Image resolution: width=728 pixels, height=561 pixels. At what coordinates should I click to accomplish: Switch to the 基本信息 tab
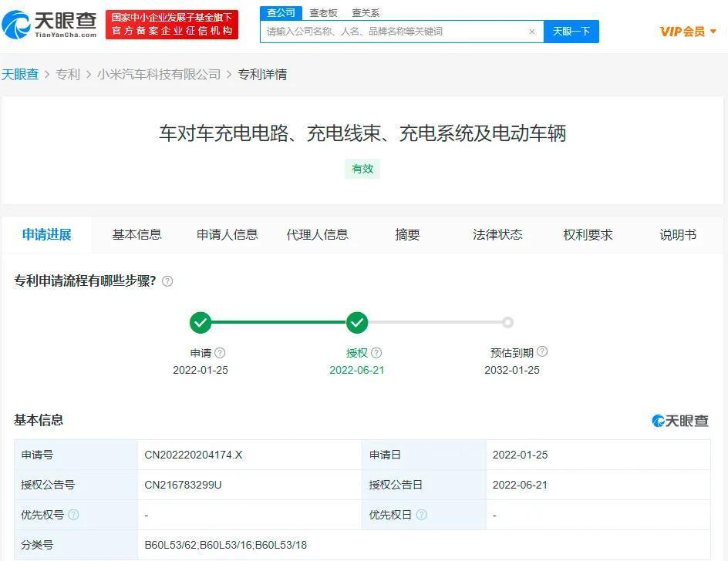[x=136, y=234]
